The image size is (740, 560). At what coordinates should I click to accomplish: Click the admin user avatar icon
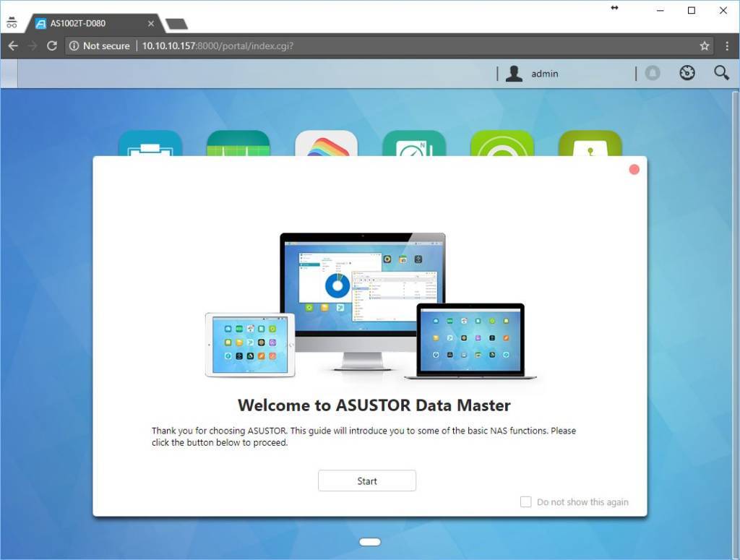coord(514,74)
